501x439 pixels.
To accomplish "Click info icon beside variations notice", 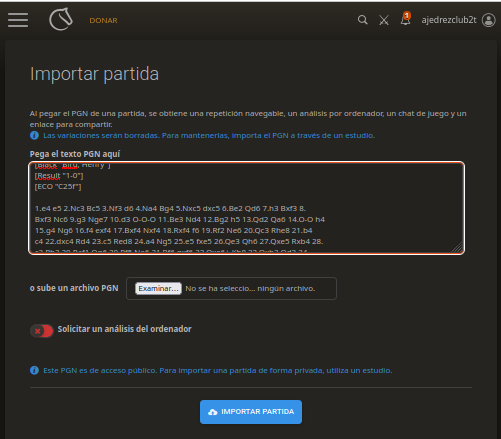I will [x=34, y=135].
